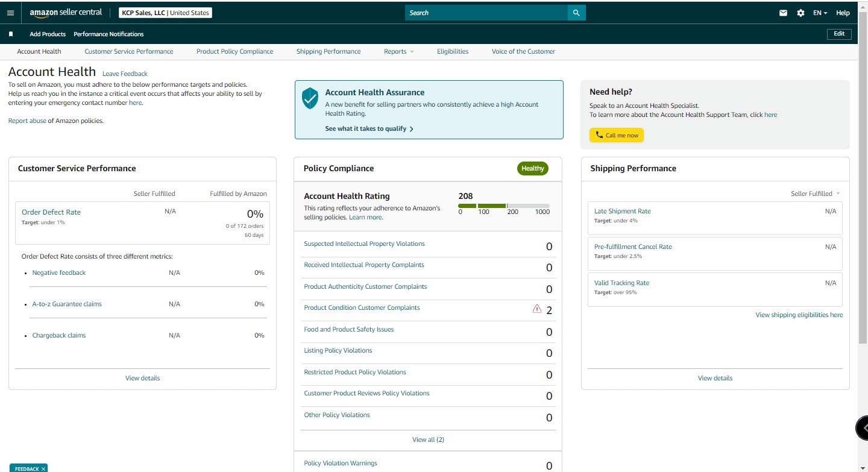Open Product Authenticity Customer Complaints
Screen dimensions: 868x472
[x=365, y=287]
